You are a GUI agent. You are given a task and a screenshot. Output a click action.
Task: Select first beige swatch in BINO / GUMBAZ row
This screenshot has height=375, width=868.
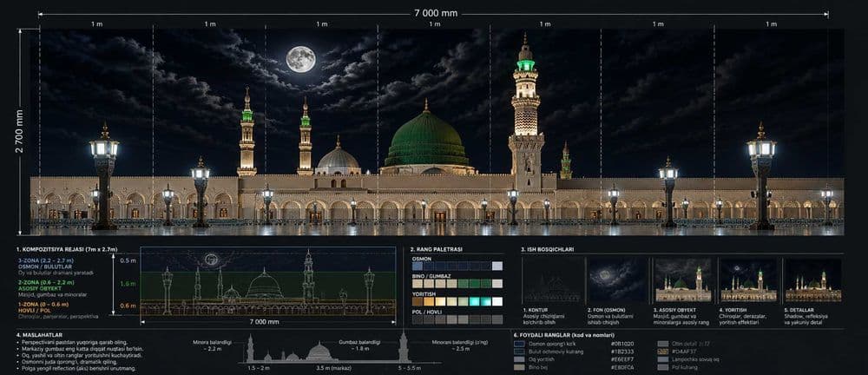point(418,284)
